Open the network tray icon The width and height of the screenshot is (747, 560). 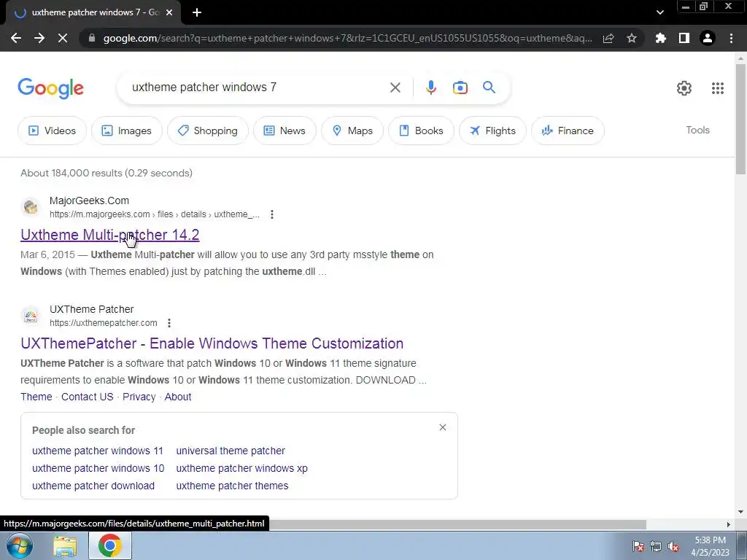(x=656, y=546)
